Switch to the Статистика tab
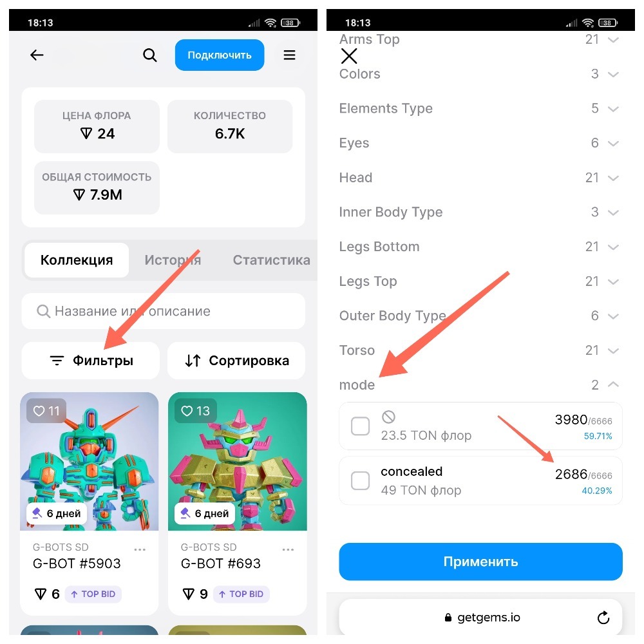This screenshot has height=644, width=644. (272, 260)
